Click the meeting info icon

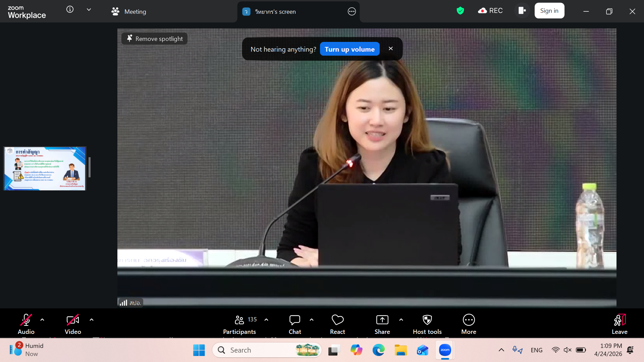[x=70, y=9]
